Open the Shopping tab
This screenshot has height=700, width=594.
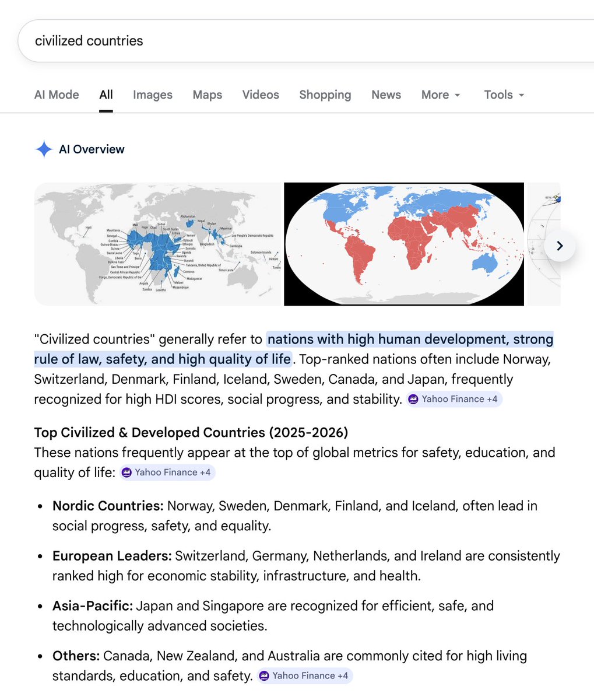(x=325, y=95)
